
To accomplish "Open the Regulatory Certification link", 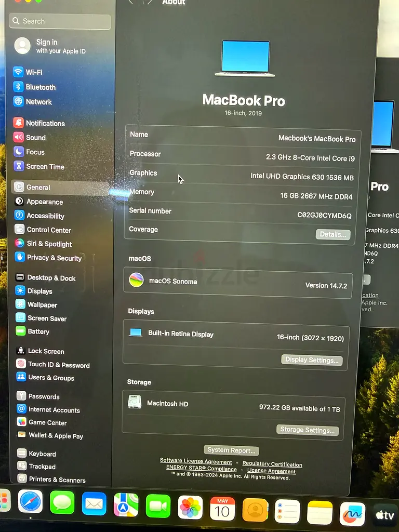I will [272, 464].
